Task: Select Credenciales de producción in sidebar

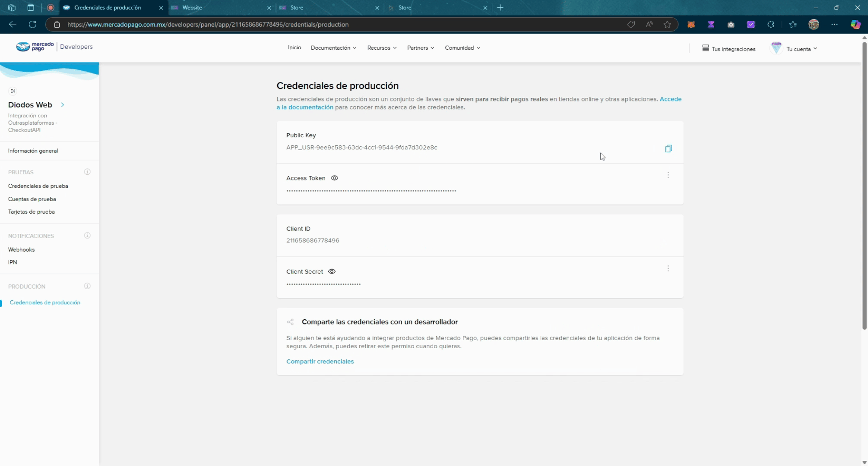Action: (x=45, y=303)
